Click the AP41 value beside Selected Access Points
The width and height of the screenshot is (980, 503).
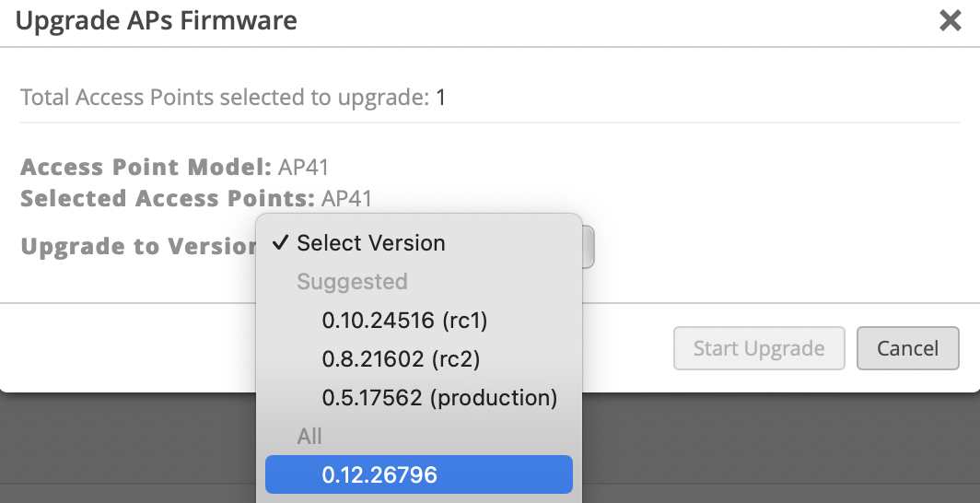click(347, 198)
